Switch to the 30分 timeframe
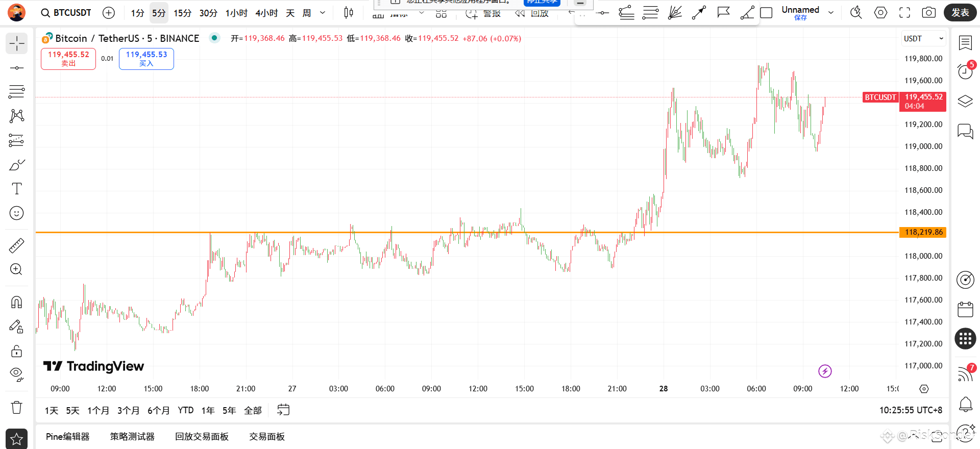The height and width of the screenshot is (449, 980). 208,13
